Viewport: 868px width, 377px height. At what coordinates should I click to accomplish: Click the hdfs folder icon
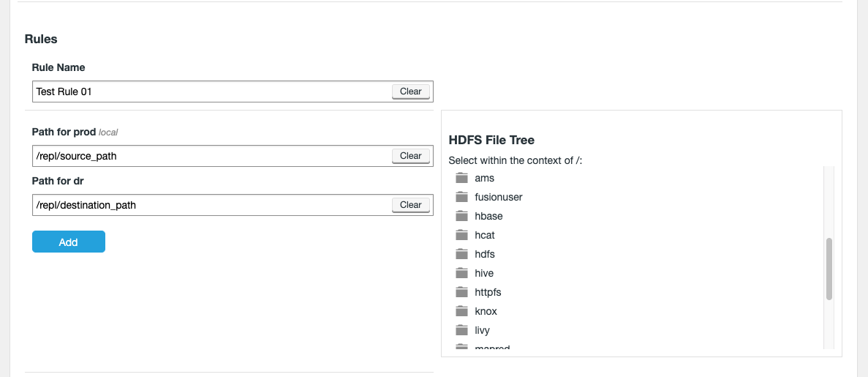461,254
